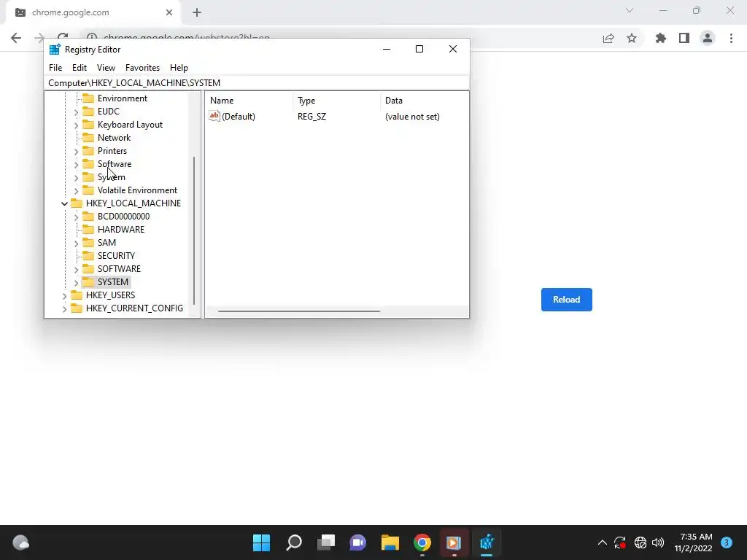Collapse the HKEY_LOCAL_MACHINE hive
The image size is (747, 560).
[64, 203]
